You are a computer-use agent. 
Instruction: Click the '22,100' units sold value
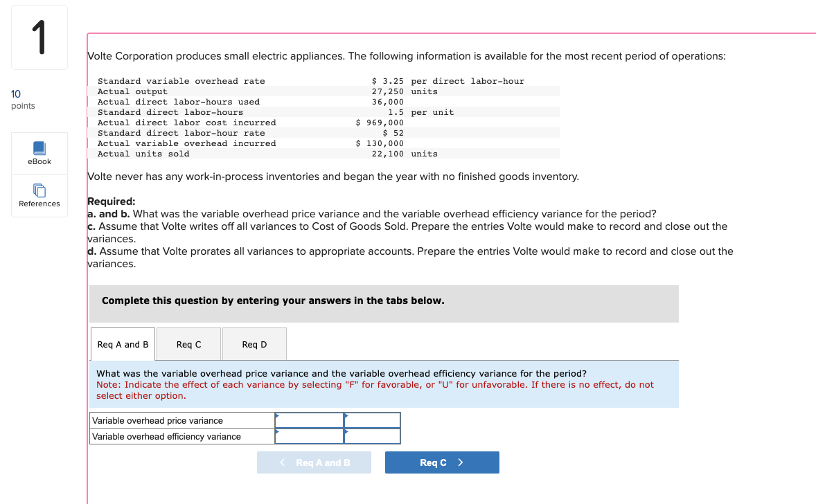click(388, 154)
